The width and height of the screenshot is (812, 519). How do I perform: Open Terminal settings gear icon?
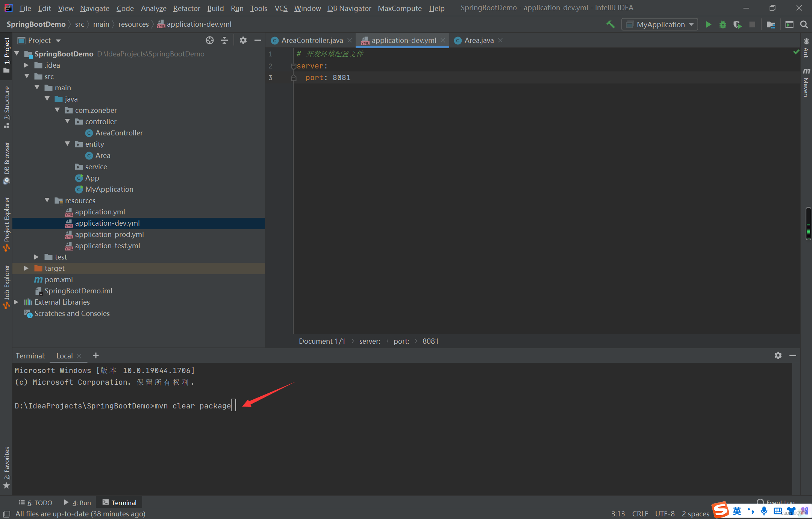778,355
